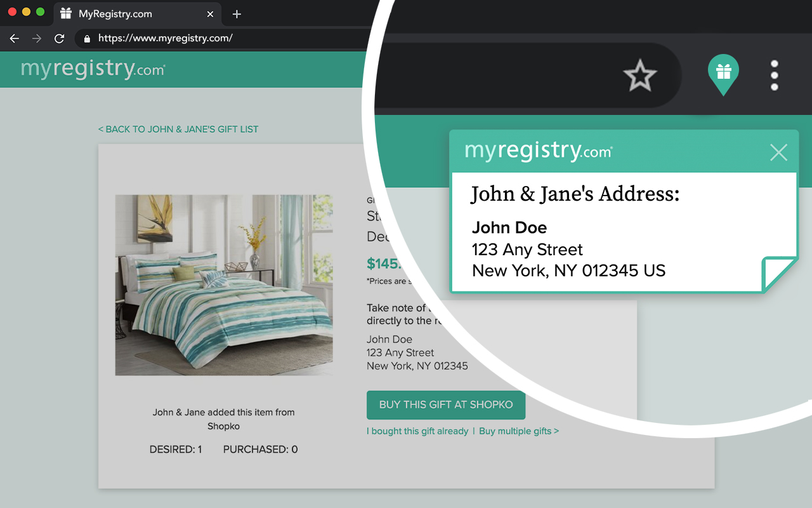Click the myregistry.com header logo
Screen dimensions: 812x508
coord(93,69)
